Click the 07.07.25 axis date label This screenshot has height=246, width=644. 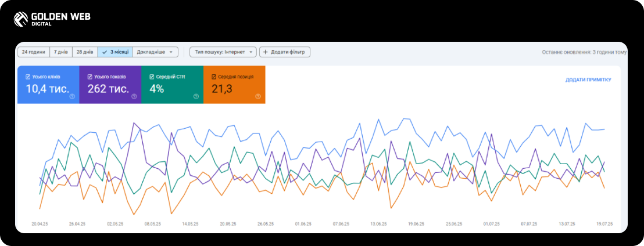[529, 224]
